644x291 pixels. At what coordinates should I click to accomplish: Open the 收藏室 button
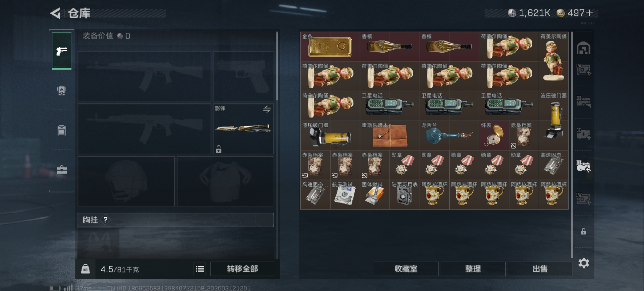pos(406,269)
